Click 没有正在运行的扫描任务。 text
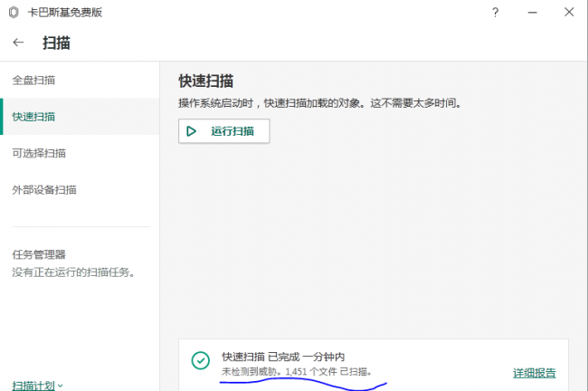Image resolution: width=588 pixels, height=391 pixels. pyautogui.click(x=73, y=272)
